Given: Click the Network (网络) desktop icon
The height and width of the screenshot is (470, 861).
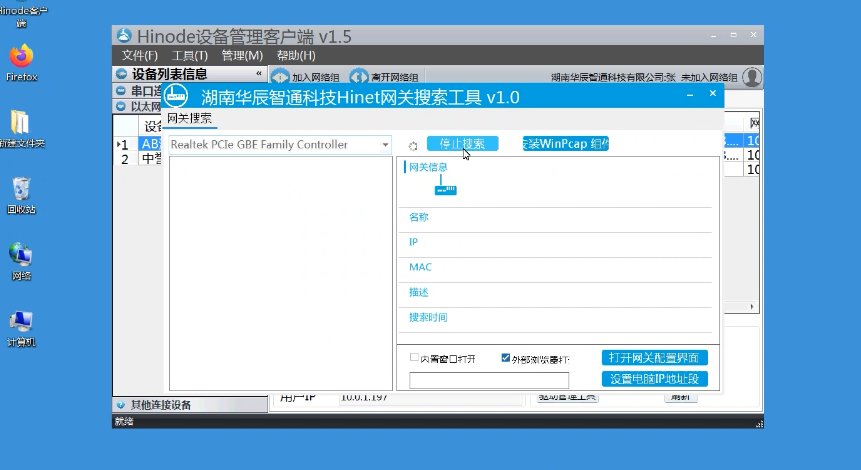Looking at the screenshot, I should coord(21,256).
